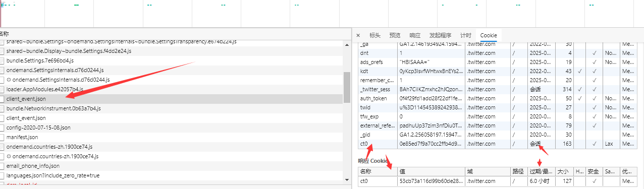
Task: Open shared~bundle.Display~bundle.Settings.f4dd2e24.js request
Action: 172,51
